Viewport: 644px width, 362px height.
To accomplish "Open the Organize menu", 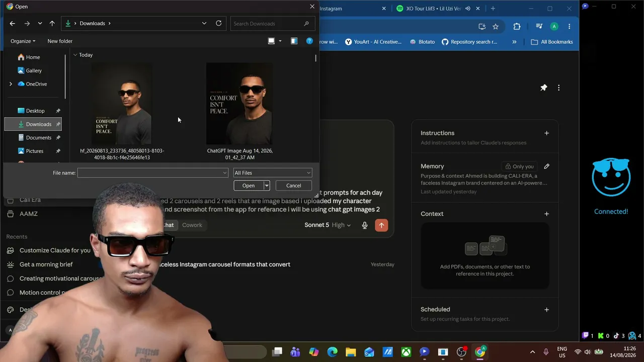I will (x=23, y=41).
